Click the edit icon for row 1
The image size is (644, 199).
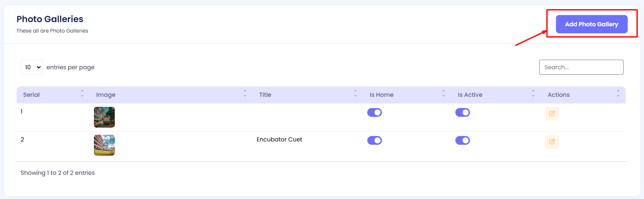pyautogui.click(x=552, y=113)
